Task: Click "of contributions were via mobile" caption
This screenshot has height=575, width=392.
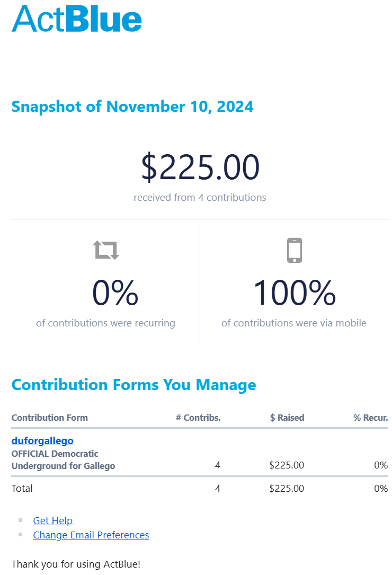Action: [294, 323]
